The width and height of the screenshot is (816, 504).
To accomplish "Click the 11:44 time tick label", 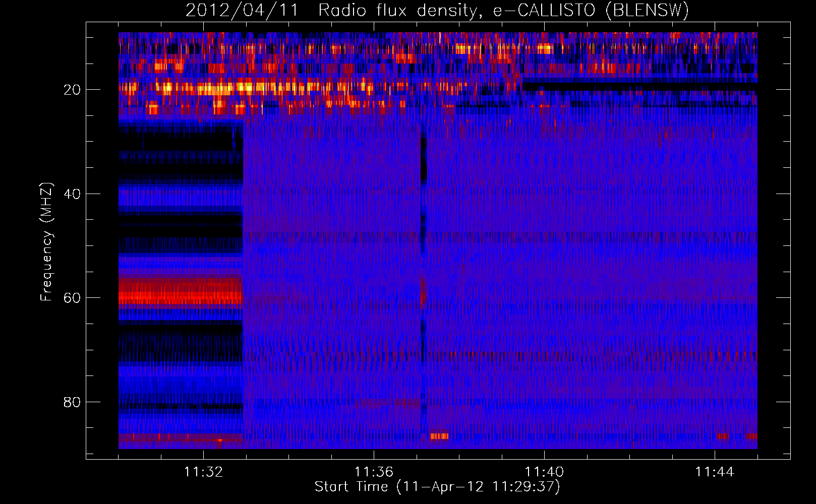I will (x=715, y=472).
